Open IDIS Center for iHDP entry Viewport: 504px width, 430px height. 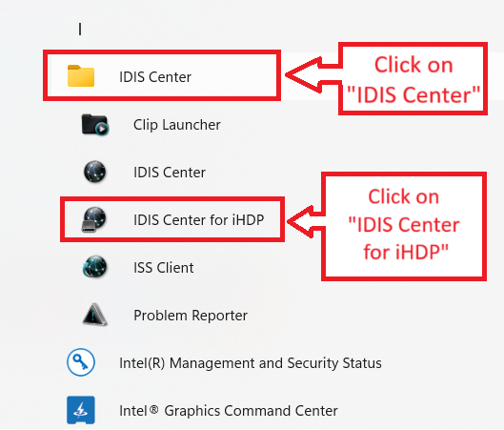pos(198,220)
